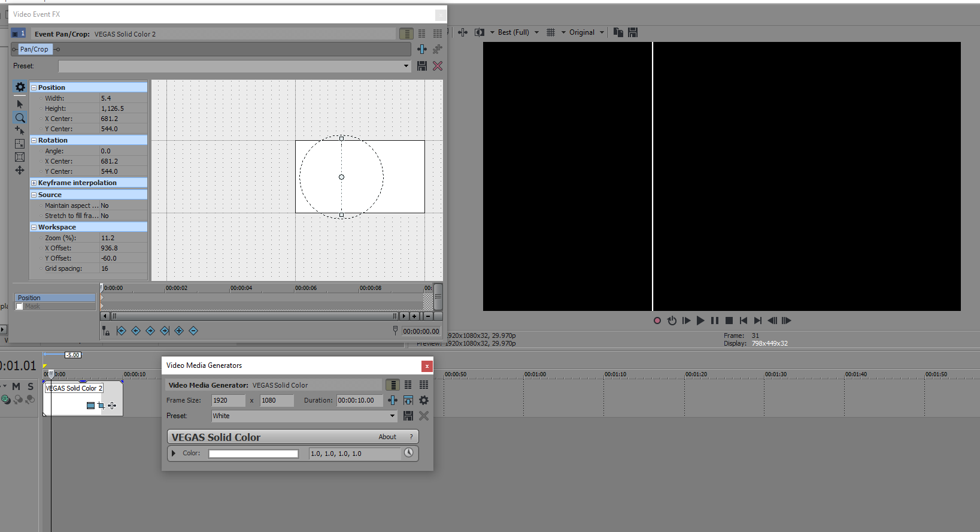Select the normal edit arrow tool
This screenshot has height=532, width=980.
[20, 104]
